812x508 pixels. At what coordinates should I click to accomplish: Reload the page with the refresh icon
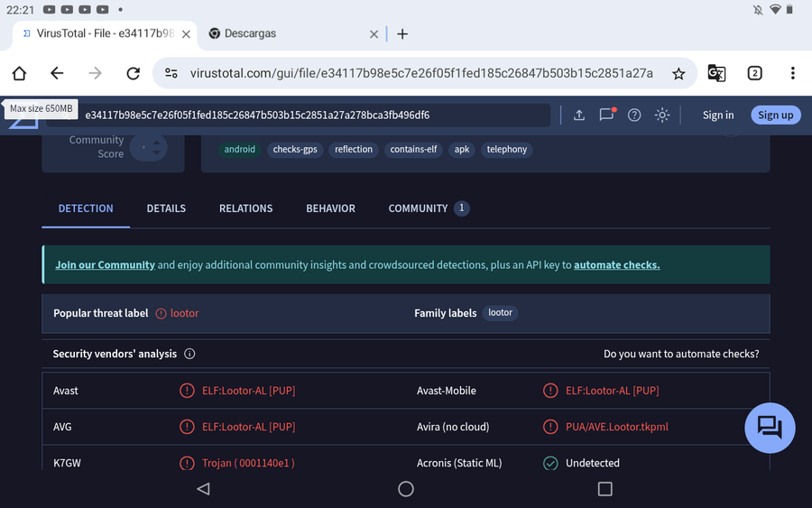[134, 73]
